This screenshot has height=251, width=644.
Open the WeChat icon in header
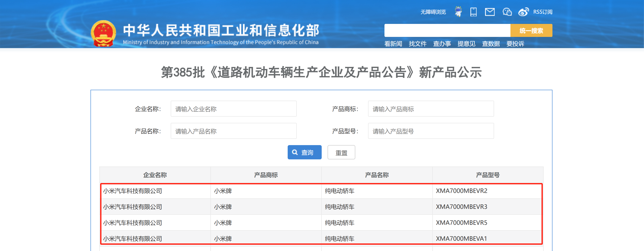[507, 12]
